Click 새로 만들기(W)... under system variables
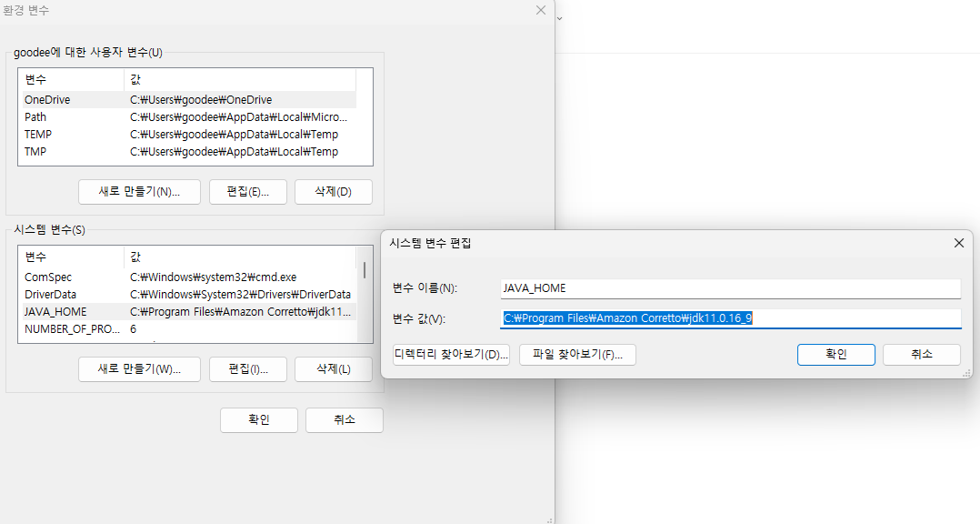The height and width of the screenshot is (524, 980). (x=139, y=369)
